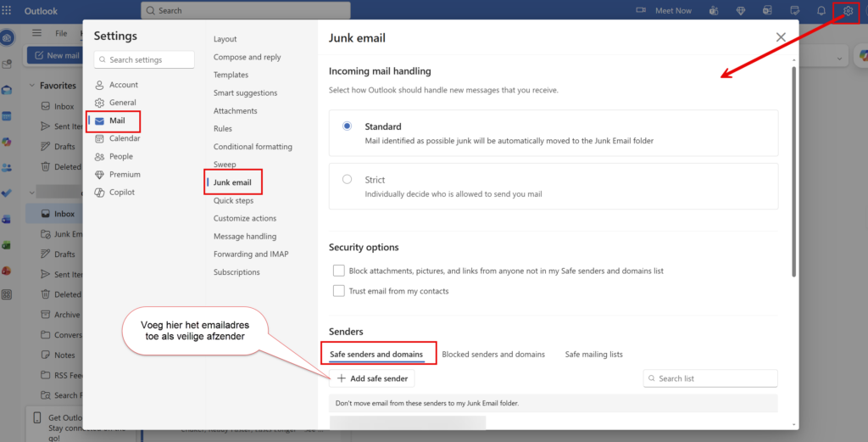This screenshot has height=442, width=868.
Task: Click the Premium diamond icon in header
Action: 741,11
